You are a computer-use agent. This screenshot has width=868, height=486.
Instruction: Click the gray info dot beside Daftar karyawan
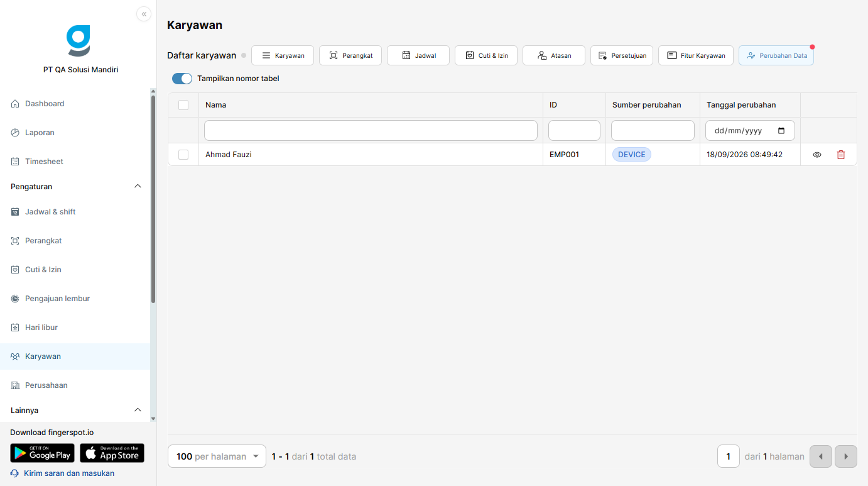(244, 55)
